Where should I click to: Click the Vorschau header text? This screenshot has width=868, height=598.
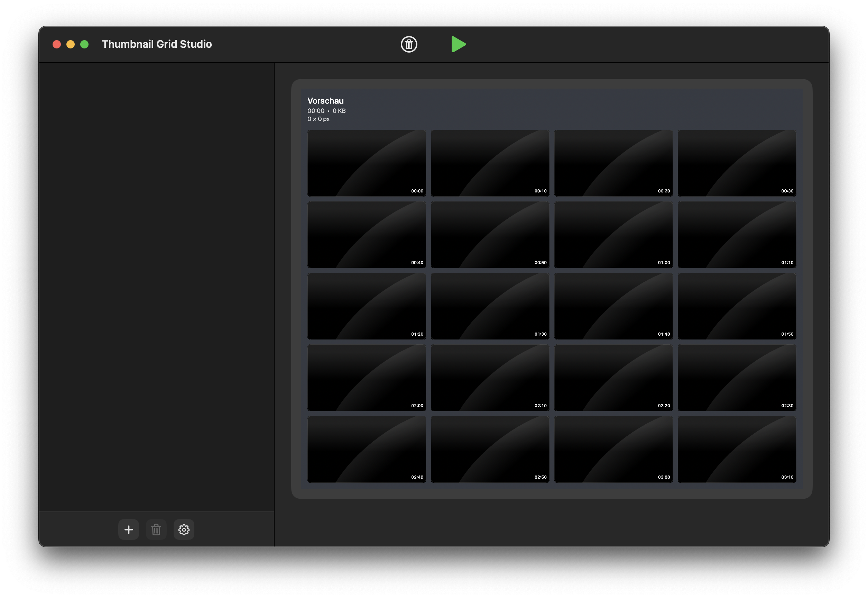tap(325, 100)
